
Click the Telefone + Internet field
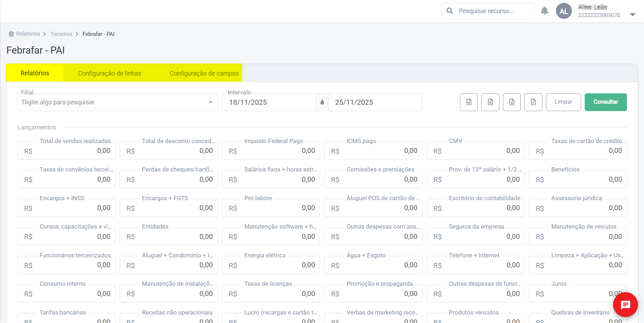coord(476,265)
